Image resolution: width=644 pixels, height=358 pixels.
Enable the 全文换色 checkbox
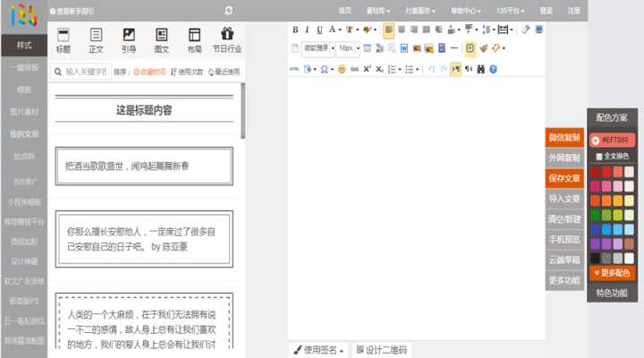click(599, 157)
